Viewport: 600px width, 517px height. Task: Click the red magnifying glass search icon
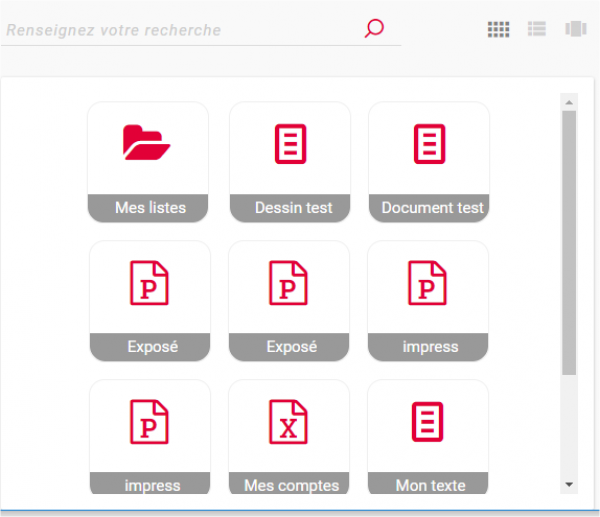(x=374, y=29)
